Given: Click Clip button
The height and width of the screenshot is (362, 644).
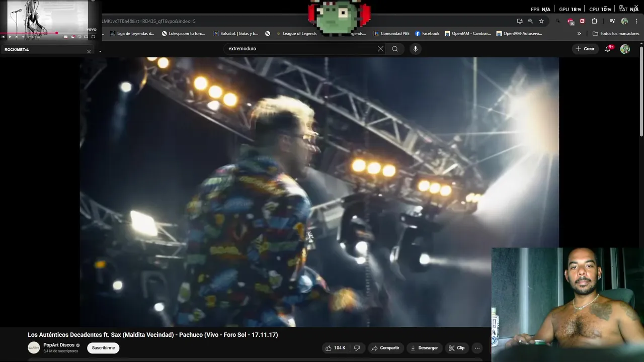Looking at the screenshot, I should click(x=457, y=348).
